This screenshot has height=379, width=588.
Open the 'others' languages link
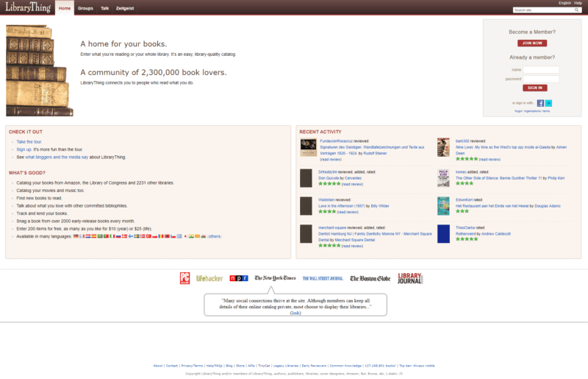pos(215,236)
